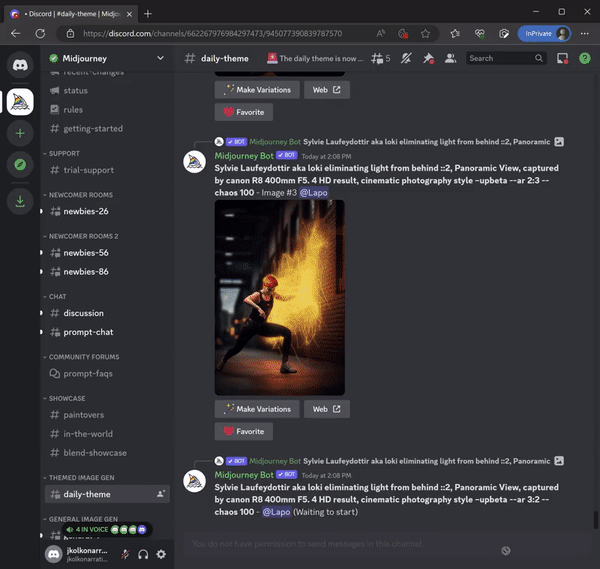Click image icon beside last reply preview

click(x=559, y=461)
